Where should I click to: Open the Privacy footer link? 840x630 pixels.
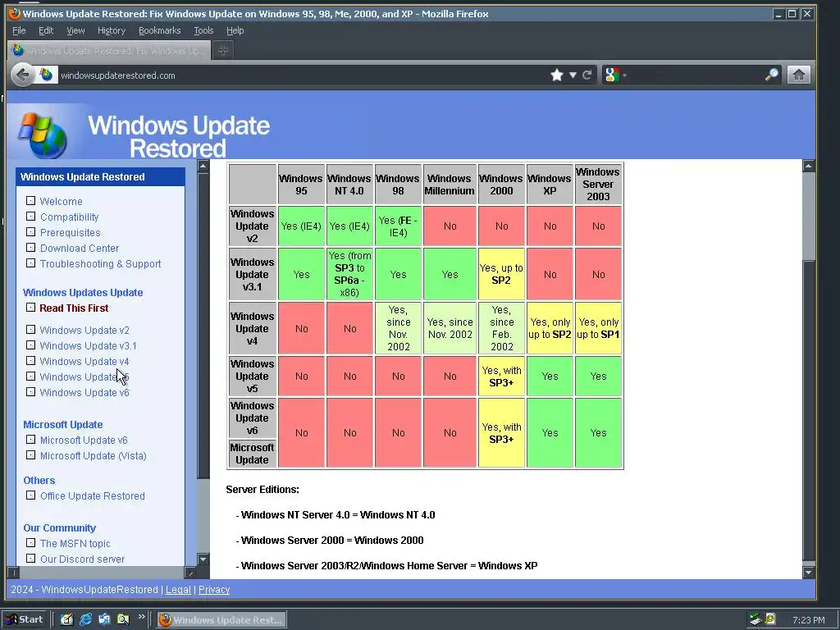point(214,589)
